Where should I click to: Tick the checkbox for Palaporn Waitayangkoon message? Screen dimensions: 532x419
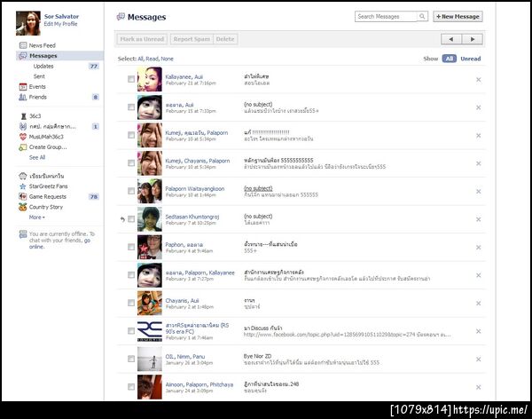tap(131, 191)
